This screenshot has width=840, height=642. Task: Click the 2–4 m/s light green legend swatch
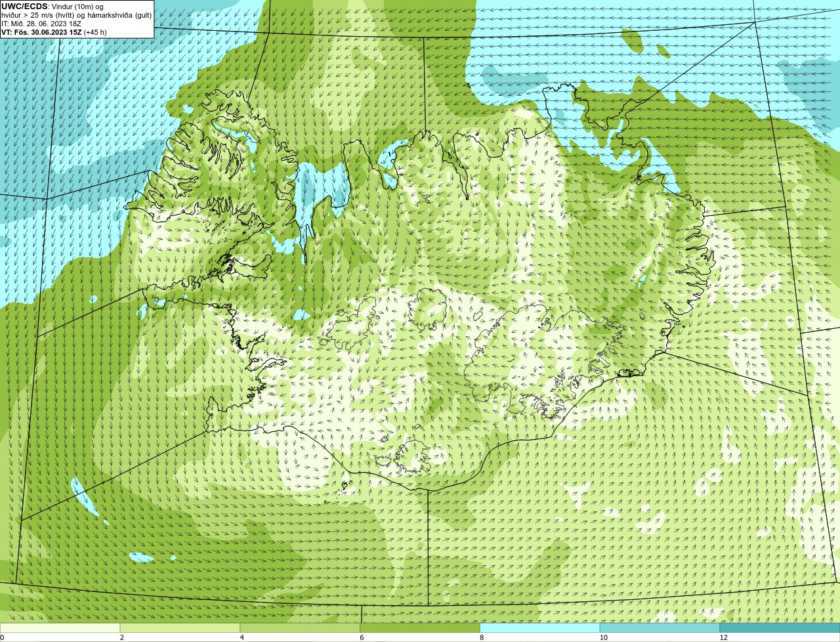click(x=180, y=628)
